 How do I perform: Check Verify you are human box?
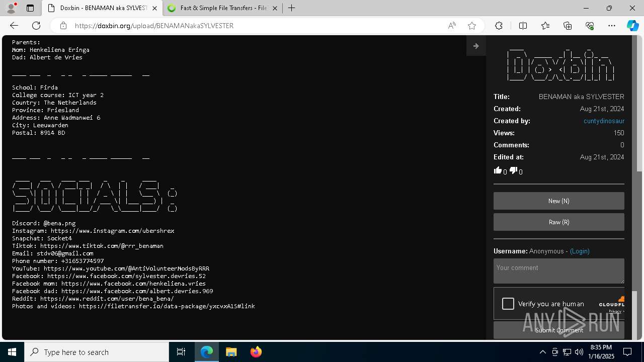508,304
